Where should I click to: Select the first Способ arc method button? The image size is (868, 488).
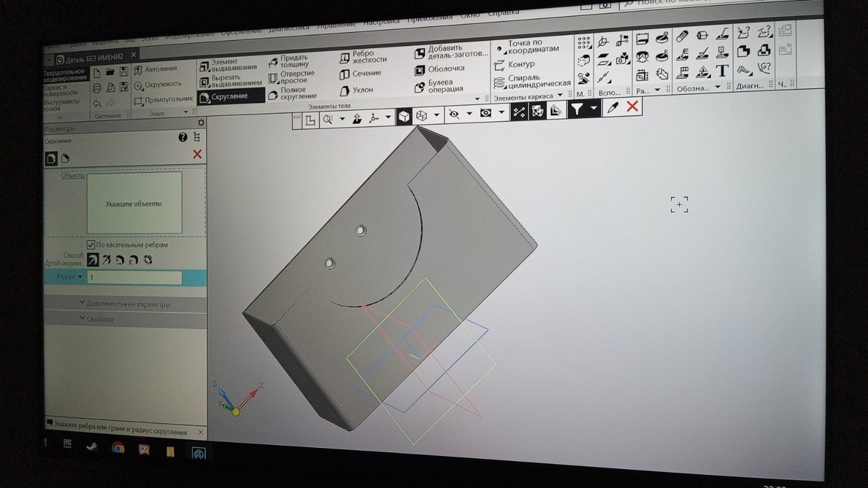[x=93, y=260]
